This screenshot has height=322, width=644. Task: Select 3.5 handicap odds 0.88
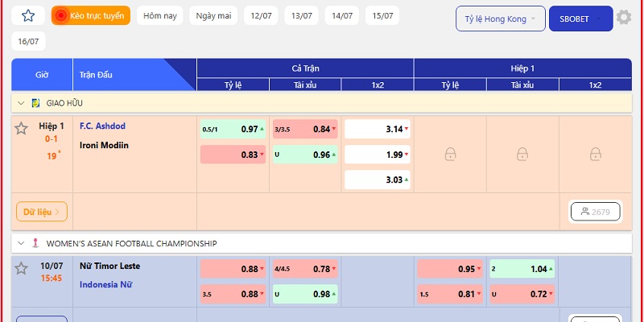tap(233, 294)
